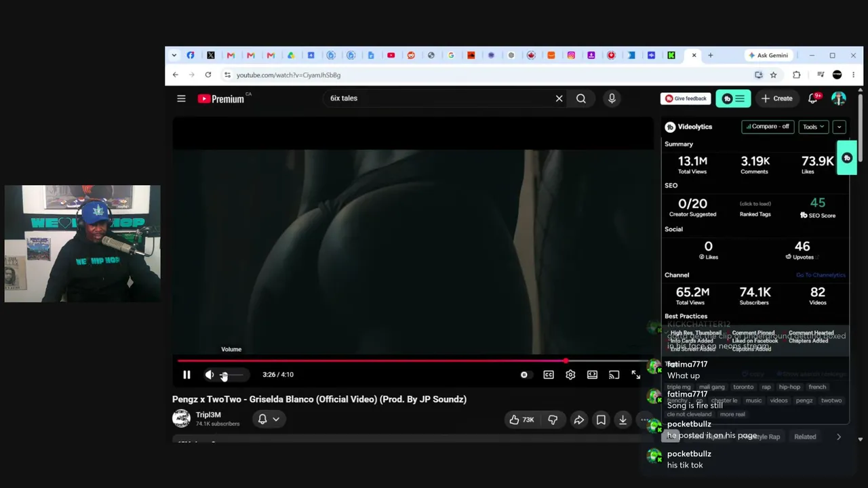Pause the video playback
Image resolution: width=868 pixels, height=488 pixels.
(x=186, y=375)
